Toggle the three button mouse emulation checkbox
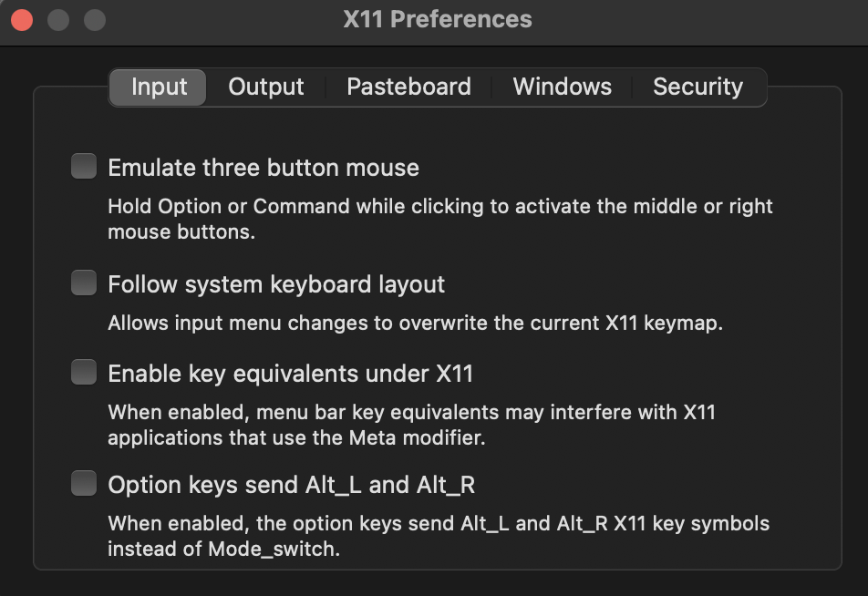Screen dimensions: 868x596 coord(83,166)
